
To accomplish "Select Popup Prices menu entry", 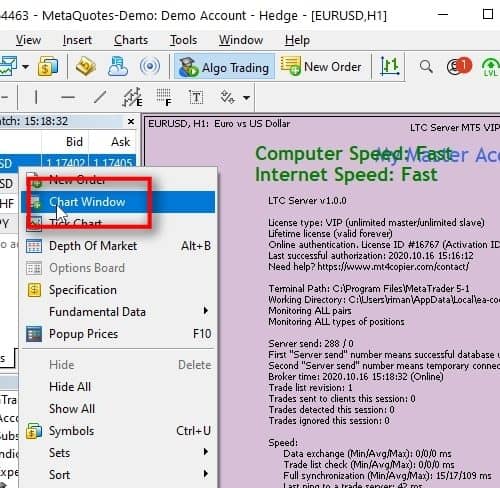I will click(118, 334).
